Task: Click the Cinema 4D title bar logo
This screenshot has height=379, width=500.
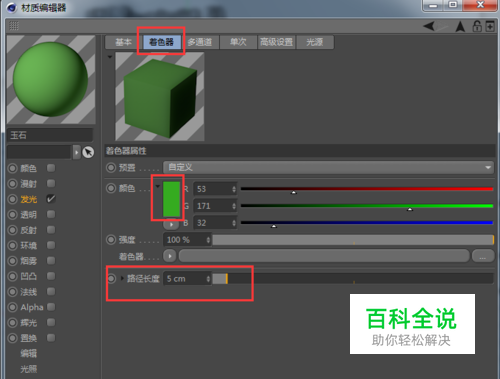Action: point(12,7)
